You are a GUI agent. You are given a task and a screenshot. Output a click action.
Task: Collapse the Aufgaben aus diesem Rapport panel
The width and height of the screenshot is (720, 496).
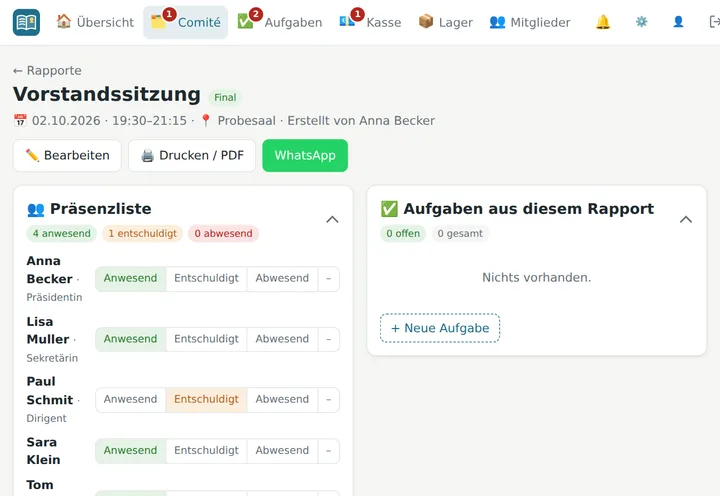click(686, 220)
